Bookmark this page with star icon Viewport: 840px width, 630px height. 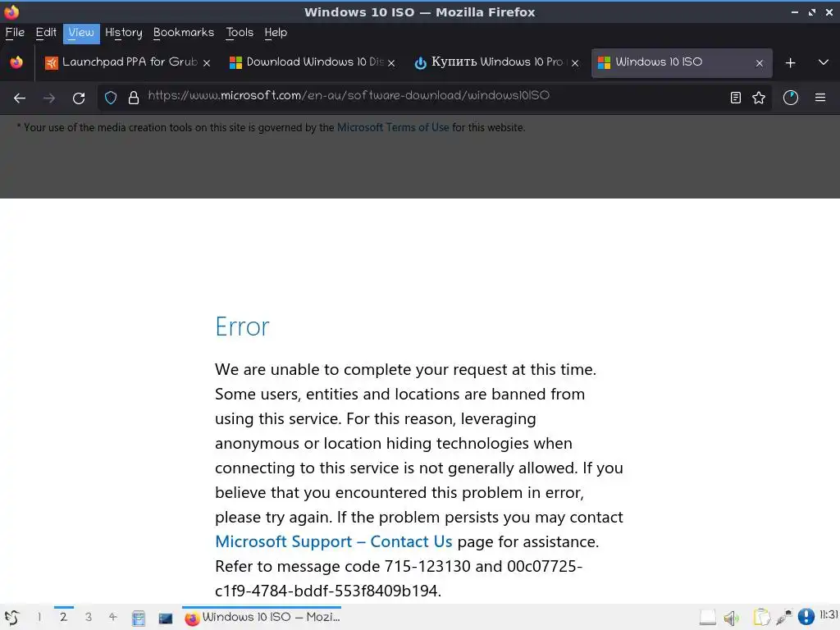point(759,98)
